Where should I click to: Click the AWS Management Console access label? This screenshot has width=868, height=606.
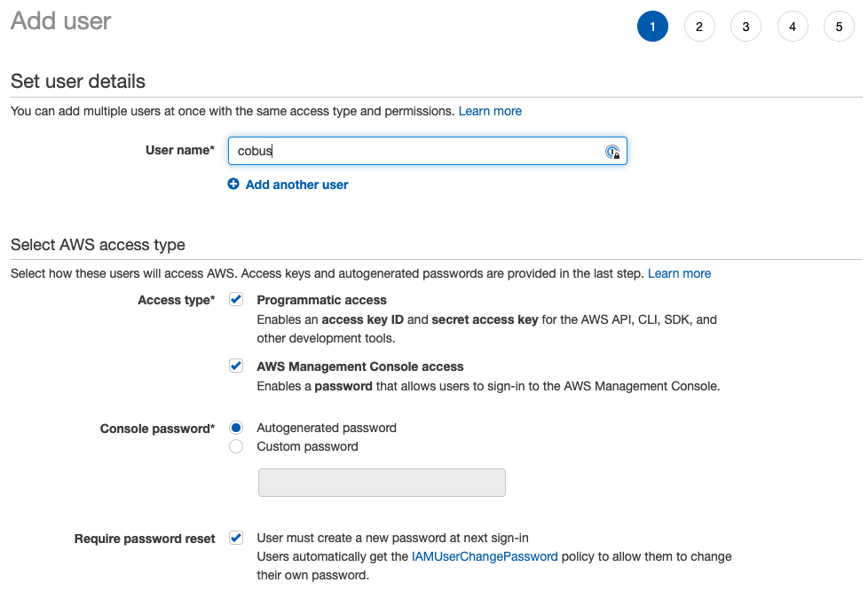[359, 366]
